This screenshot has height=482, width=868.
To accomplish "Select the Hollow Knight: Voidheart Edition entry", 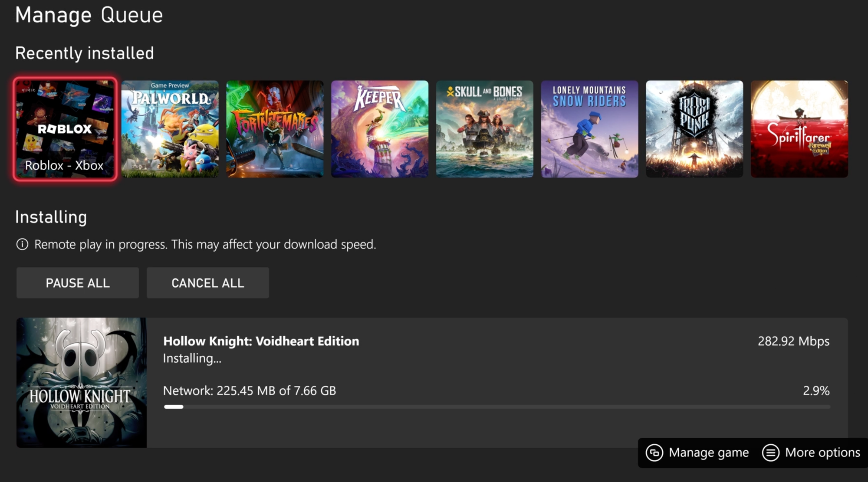I will (x=260, y=341).
